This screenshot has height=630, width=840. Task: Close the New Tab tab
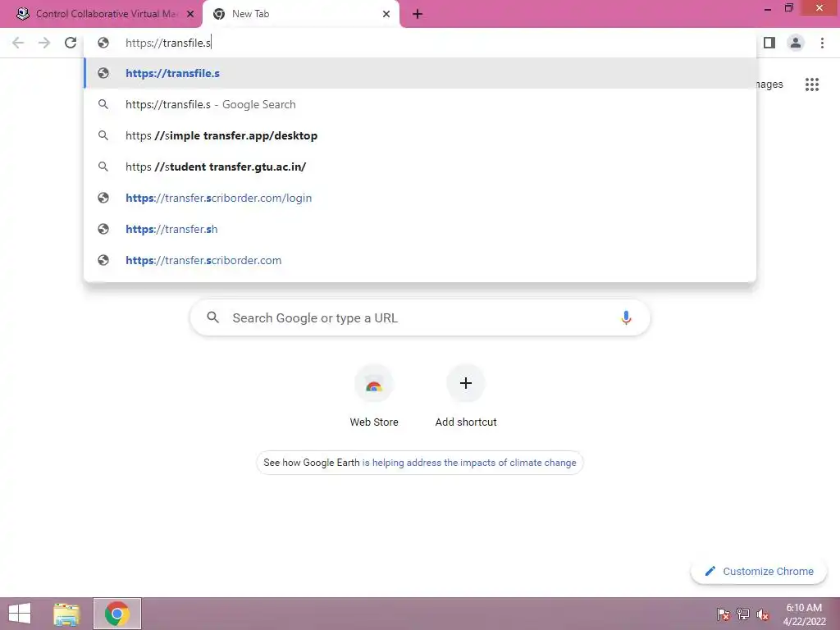[386, 14]
